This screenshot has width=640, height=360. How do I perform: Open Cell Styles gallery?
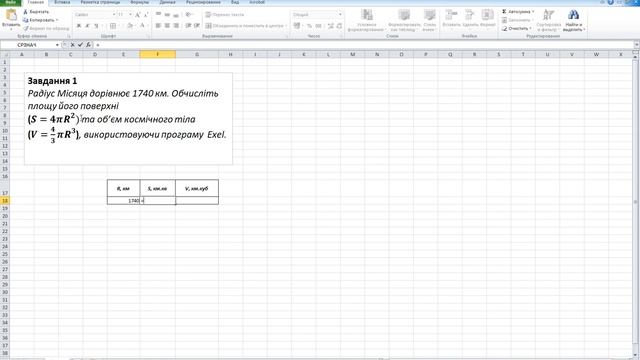[429, 20]
